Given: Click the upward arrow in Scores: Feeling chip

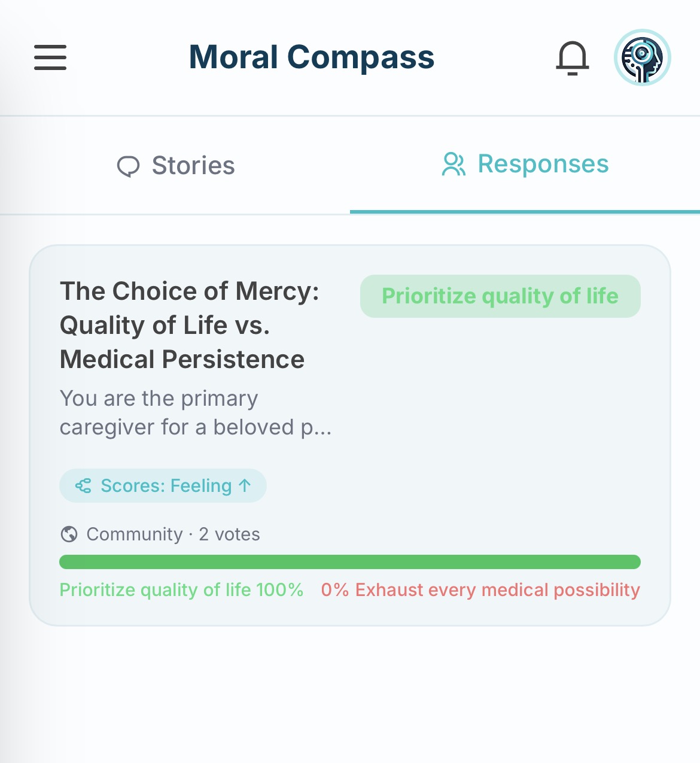Looking at the screenshot, I should (245, 485).
